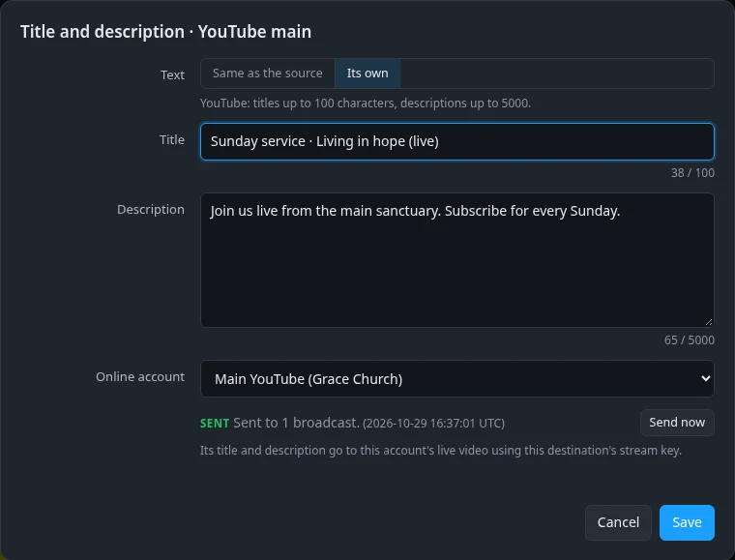
Task: Click the Send now button
Action: click(677, 423)
